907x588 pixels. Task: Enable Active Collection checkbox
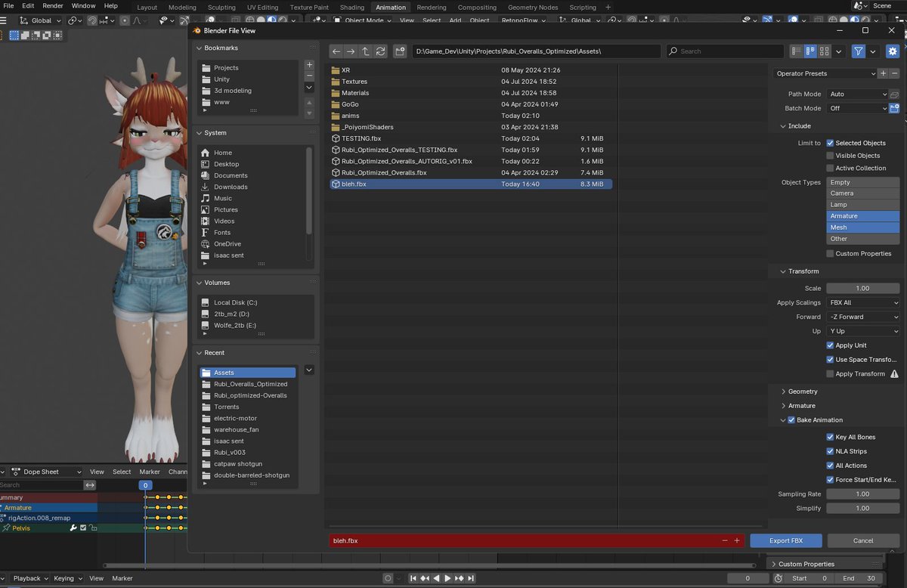[830, 169]
